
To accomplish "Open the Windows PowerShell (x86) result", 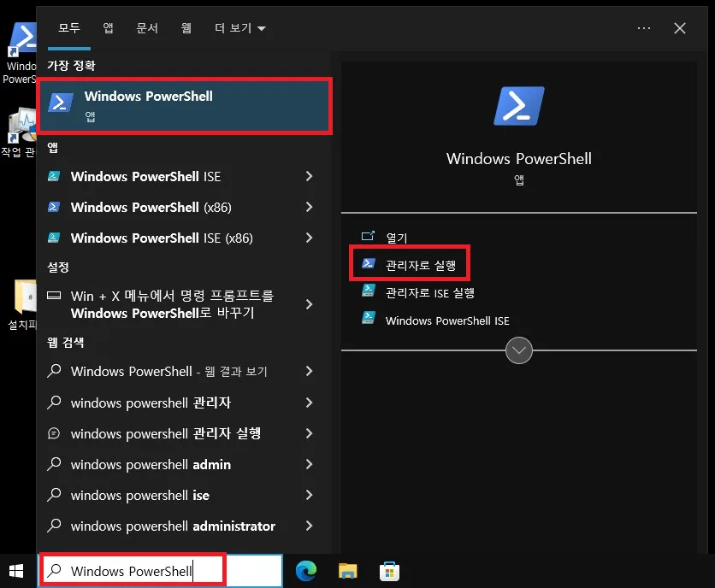I will [x=151, y=208].
